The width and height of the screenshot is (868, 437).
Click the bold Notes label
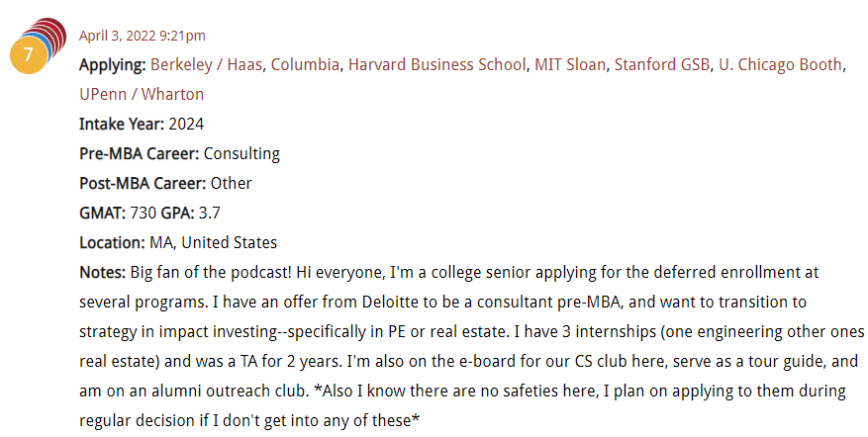pyautogui.click(x=102, y=272)
